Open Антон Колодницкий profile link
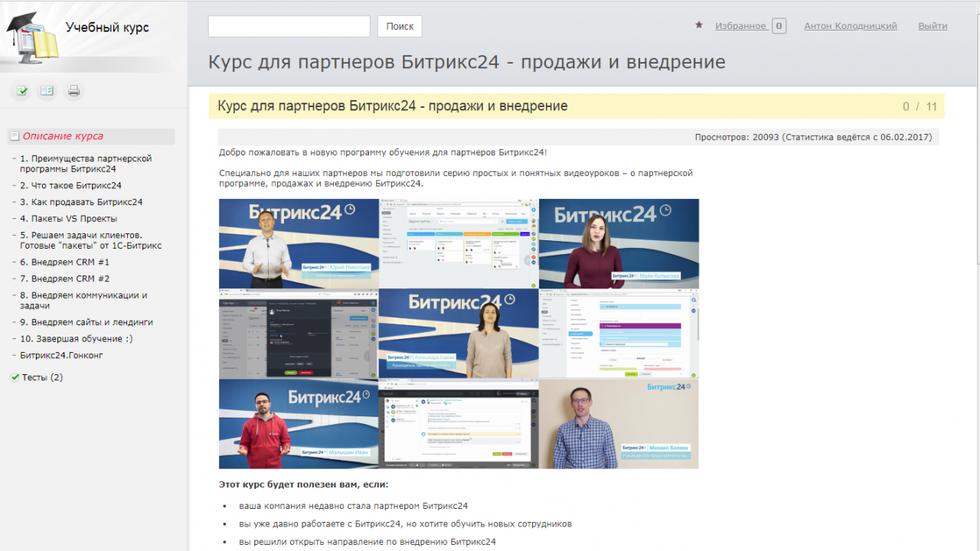The image size is (980, 551). pyautogui.click(x=851, y=26)
